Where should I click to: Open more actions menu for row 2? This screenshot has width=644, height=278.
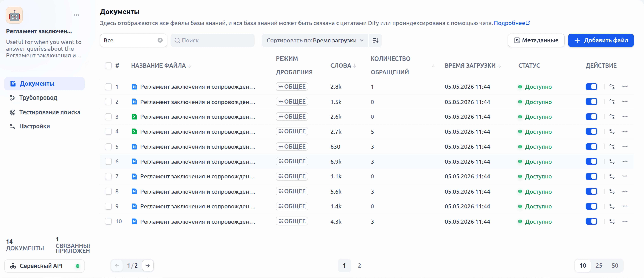click(625, 102)
